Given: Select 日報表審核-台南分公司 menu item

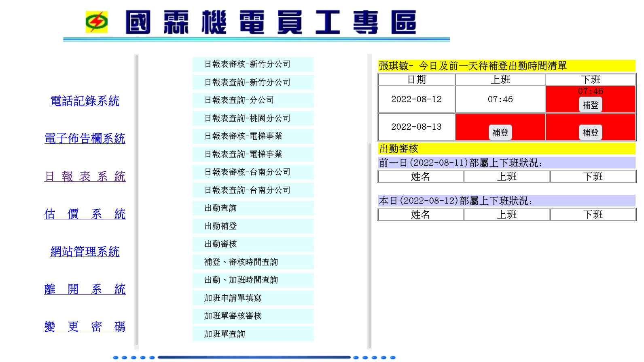Looking at the screenshot, I should pyautogui.click(x=253, y=172).
